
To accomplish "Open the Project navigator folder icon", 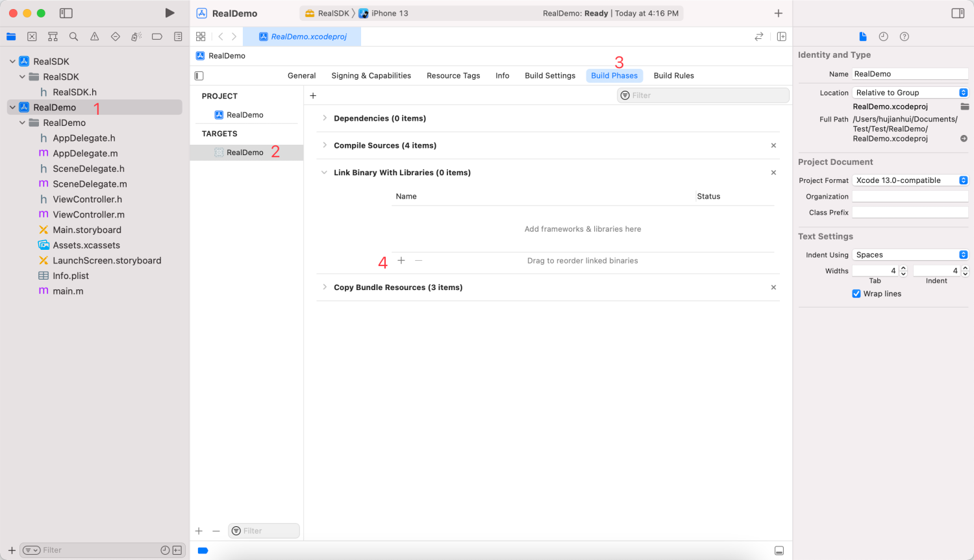I will (x=11, y=37).
